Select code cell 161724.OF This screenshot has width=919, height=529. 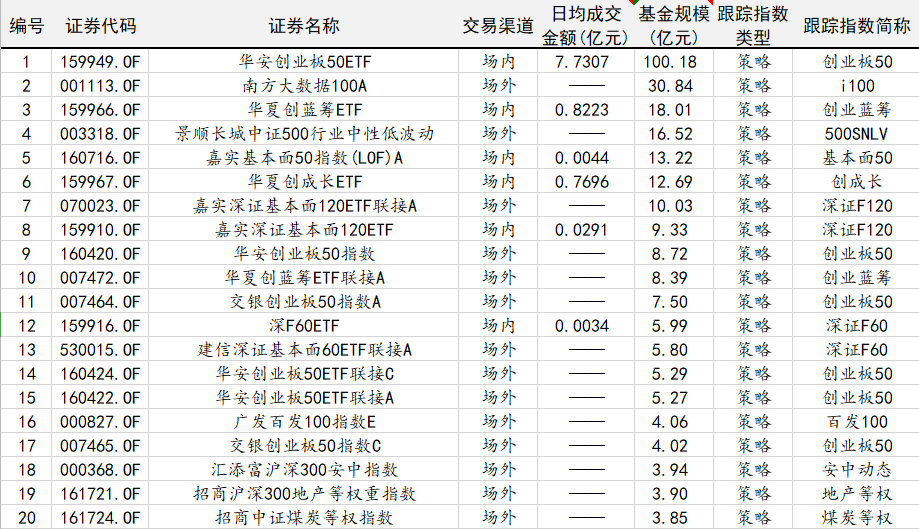click(x=100, y=518)
